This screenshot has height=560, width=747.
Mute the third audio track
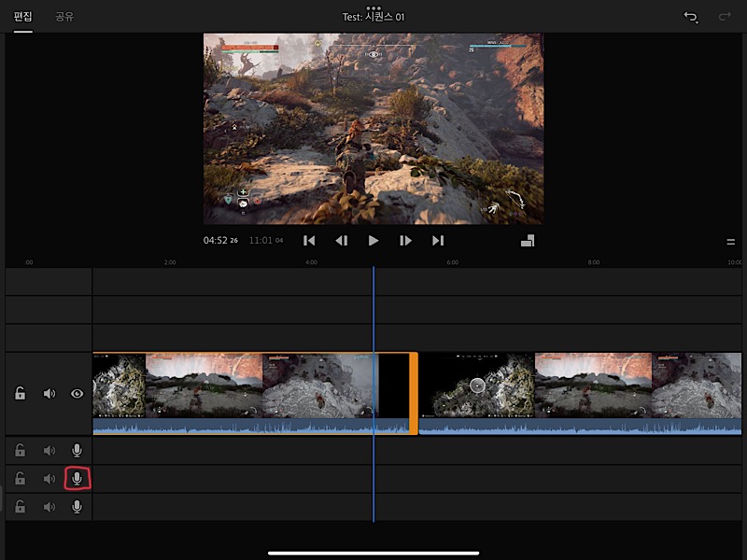pos(49,507)
